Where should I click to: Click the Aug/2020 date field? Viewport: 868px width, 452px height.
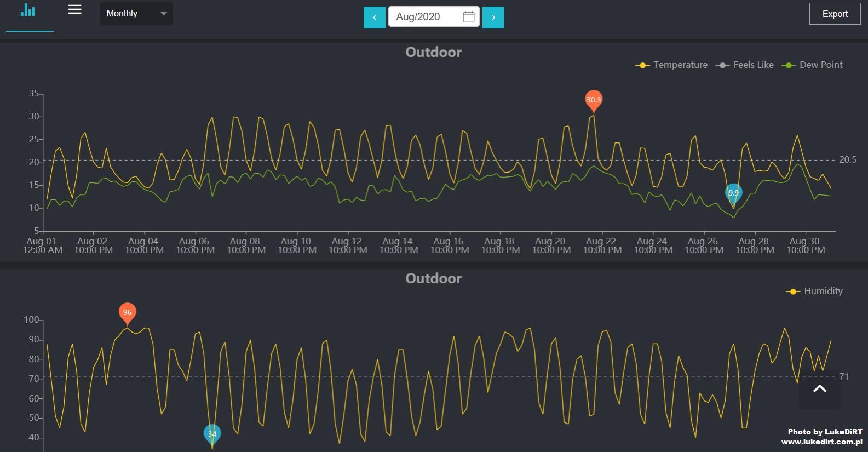pos(424,17)
